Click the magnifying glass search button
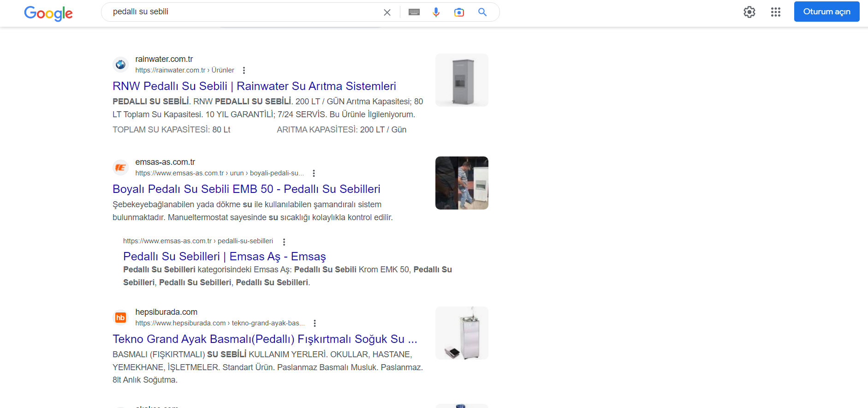The image size is (868, 408). (x=482, y=12)
